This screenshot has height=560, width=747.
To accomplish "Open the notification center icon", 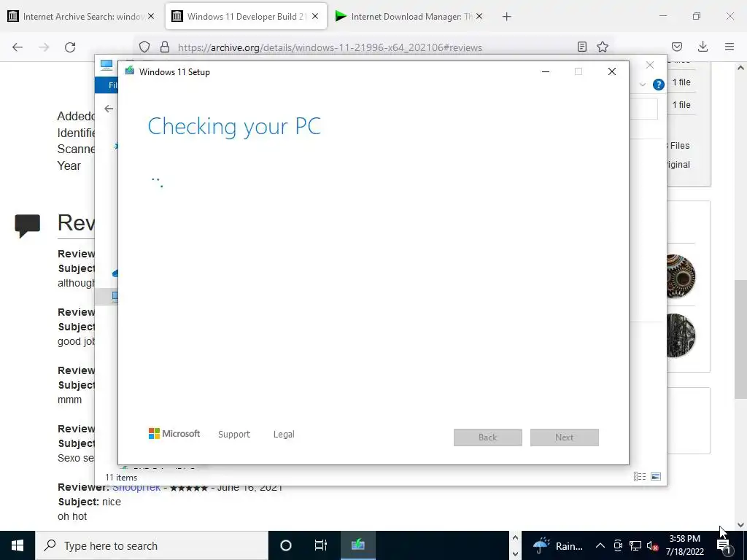I will [724, 545].
